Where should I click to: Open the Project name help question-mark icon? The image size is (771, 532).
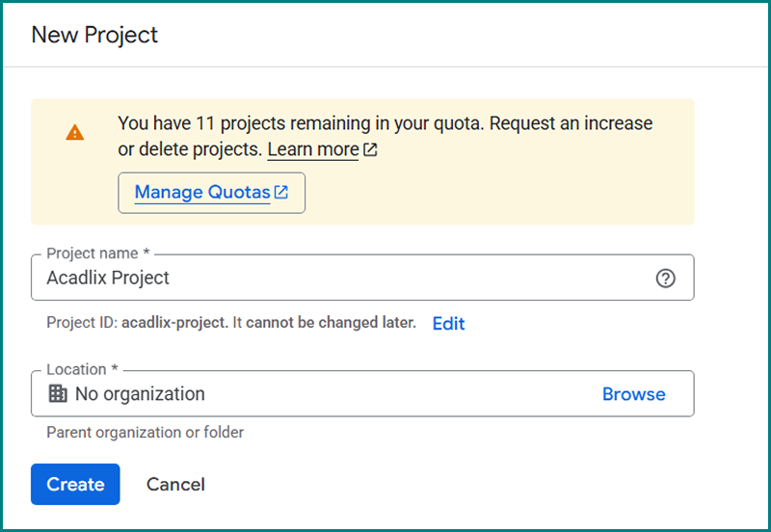point(665,279)
